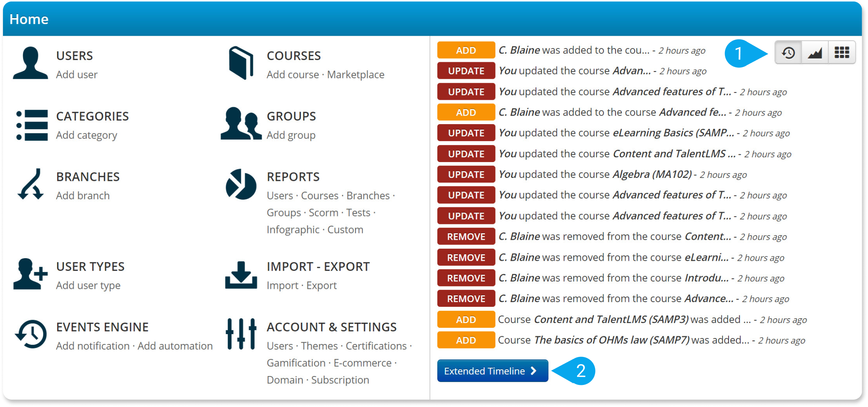Open the REPORTS heading

(293, 177)
